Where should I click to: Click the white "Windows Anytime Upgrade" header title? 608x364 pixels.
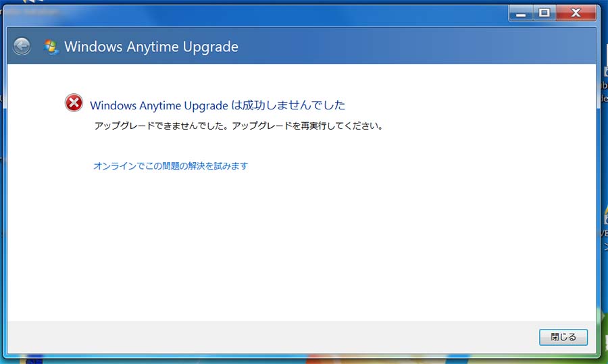coord(151,47)
